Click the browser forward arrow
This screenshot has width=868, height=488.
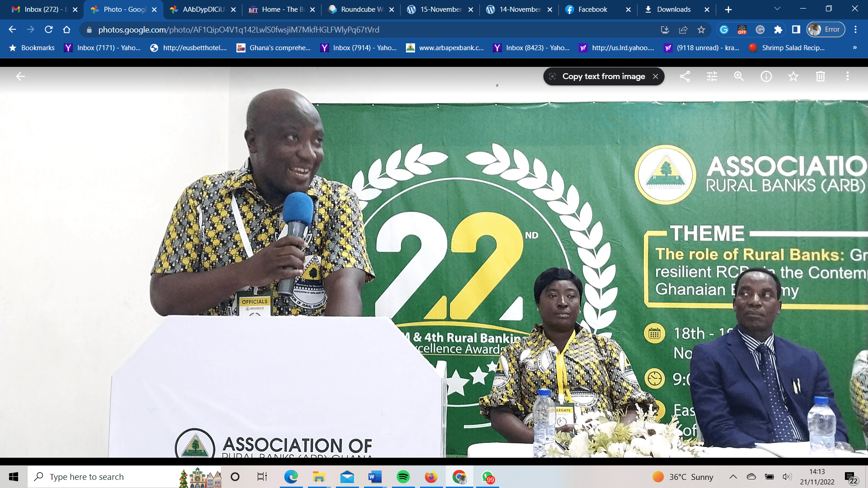click(30, 29)
